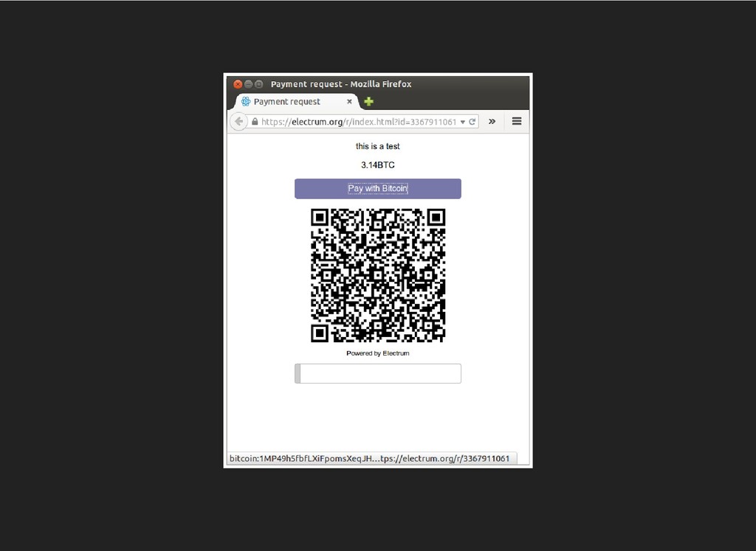Viewport: 756px width, 551px height.
Task: Maximize the Firefox window
Action: 259,84
